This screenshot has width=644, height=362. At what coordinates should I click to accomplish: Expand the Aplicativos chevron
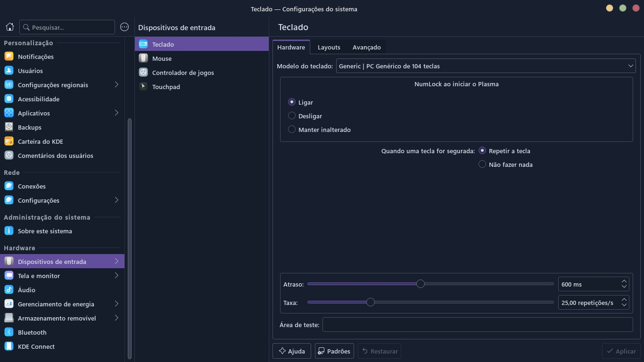[116, 113]
